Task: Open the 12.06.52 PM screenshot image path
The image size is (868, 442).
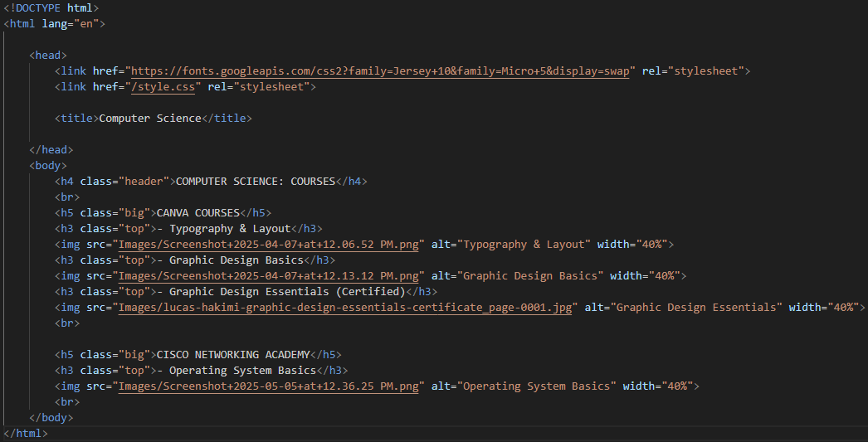Action: click(x=271, y=244)
